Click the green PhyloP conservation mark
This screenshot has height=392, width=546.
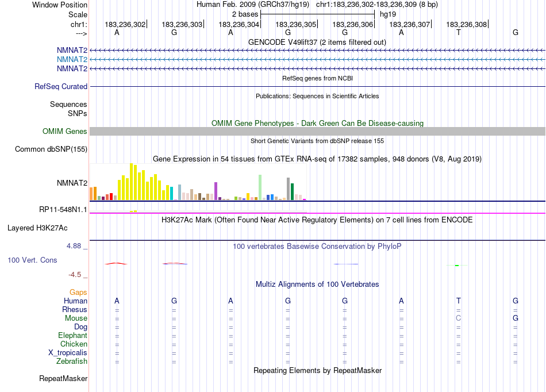pyautogui.click(x=457, y=266)
